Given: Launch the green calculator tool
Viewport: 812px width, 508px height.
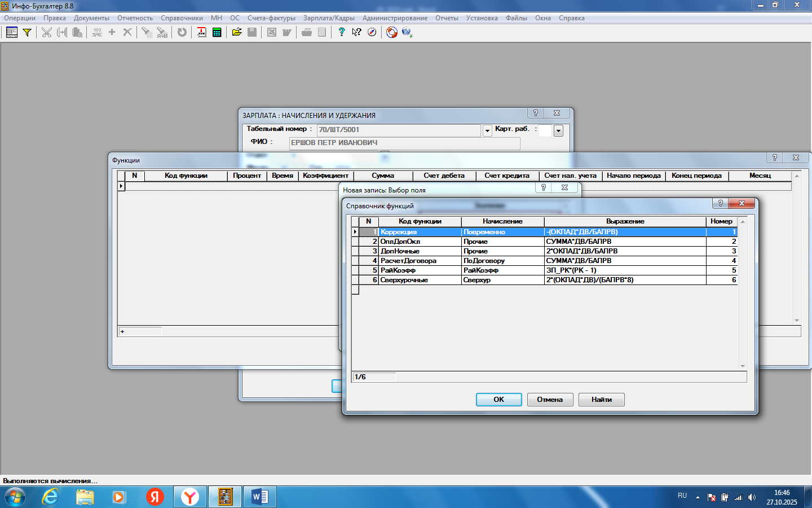Looking at the screenshot, I should (217, 32).
